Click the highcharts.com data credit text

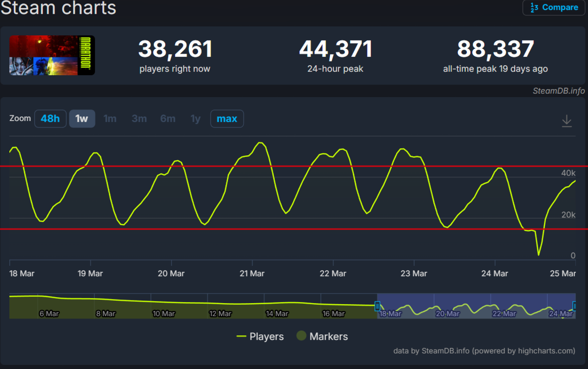[484, 351]
